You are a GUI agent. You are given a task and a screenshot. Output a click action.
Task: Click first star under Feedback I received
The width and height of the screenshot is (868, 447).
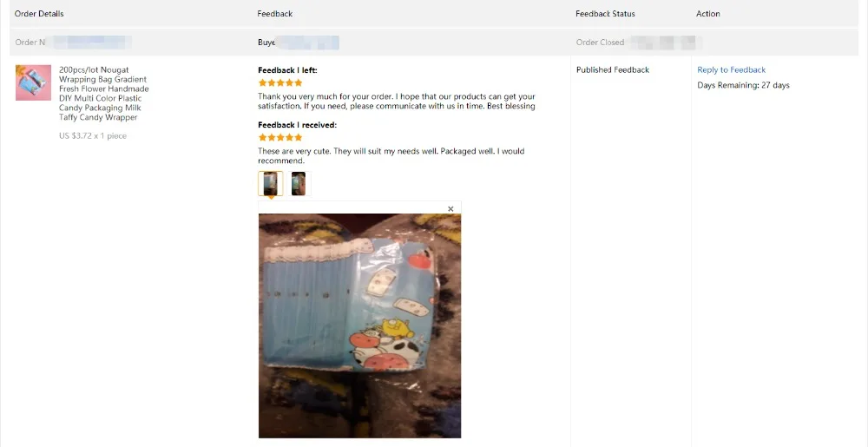point(262,137)
